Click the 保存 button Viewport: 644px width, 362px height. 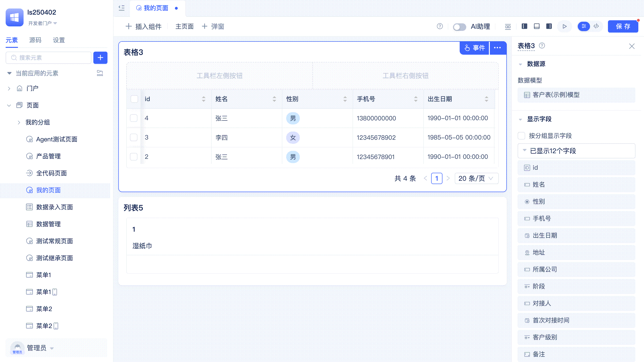[x=623, y=26]
